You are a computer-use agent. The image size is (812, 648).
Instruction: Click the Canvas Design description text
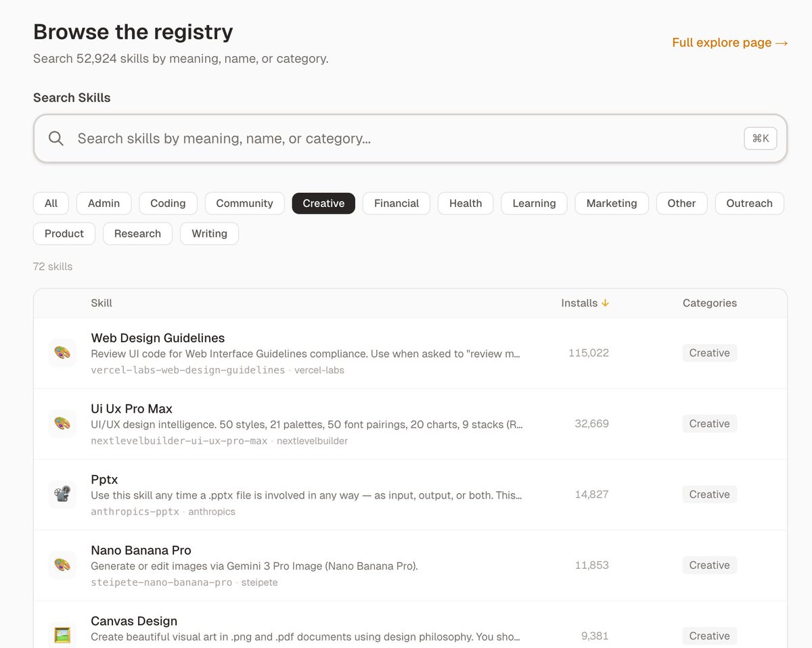tap(306, 637)
